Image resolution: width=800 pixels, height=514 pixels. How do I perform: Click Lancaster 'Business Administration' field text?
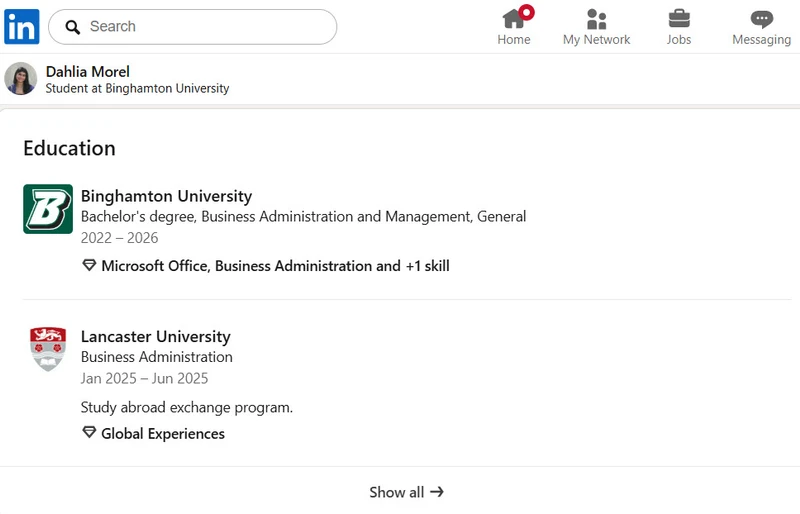pyautogui.click(x=157, y=357)
